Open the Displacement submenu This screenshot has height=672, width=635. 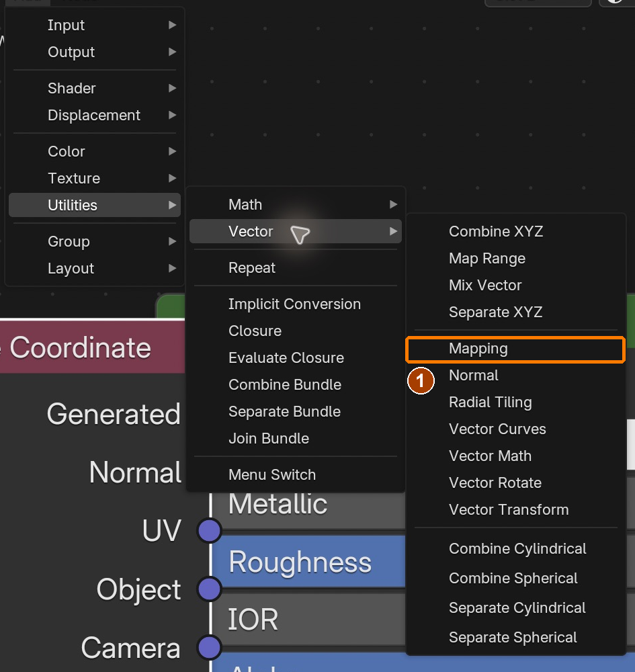pyautogui.click(x=95, y=116)
